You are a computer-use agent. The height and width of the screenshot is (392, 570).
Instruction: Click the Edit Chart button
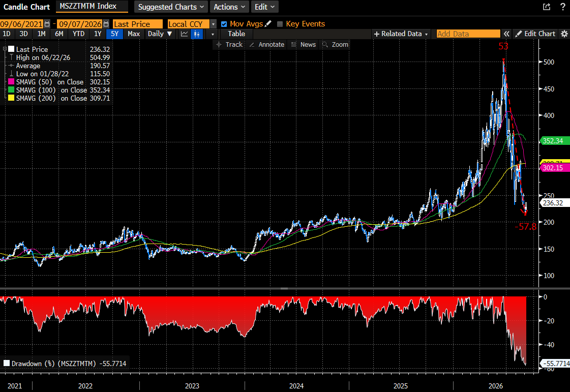tap(535, 34)
